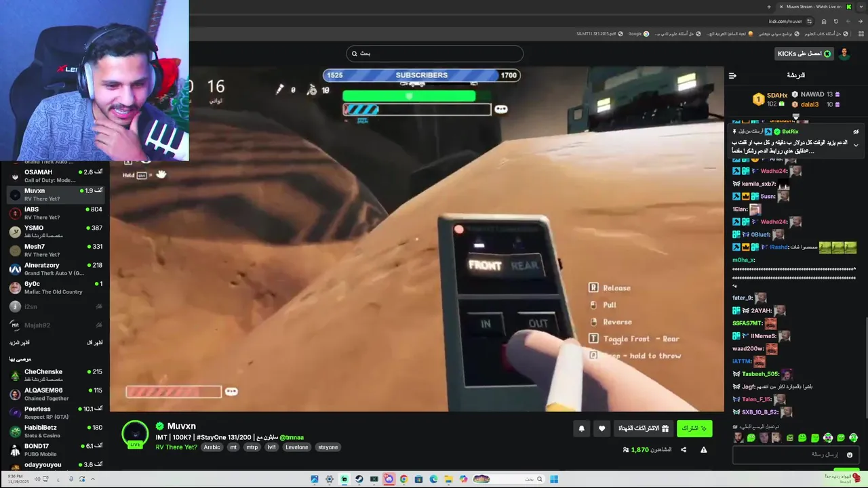Open IABS channel in sidebar
868x488 pixels.
pos(55,213)
